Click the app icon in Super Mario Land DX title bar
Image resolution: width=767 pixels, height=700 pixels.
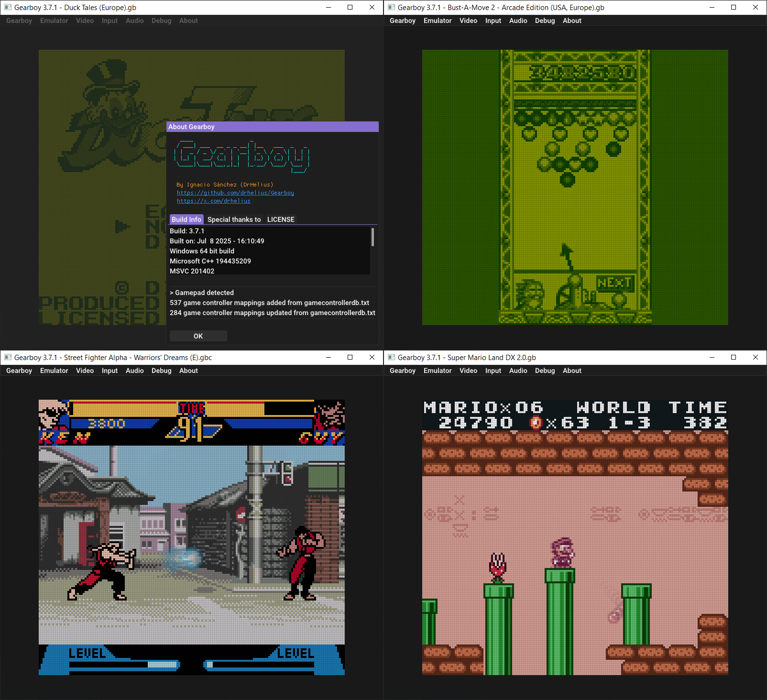391,358
